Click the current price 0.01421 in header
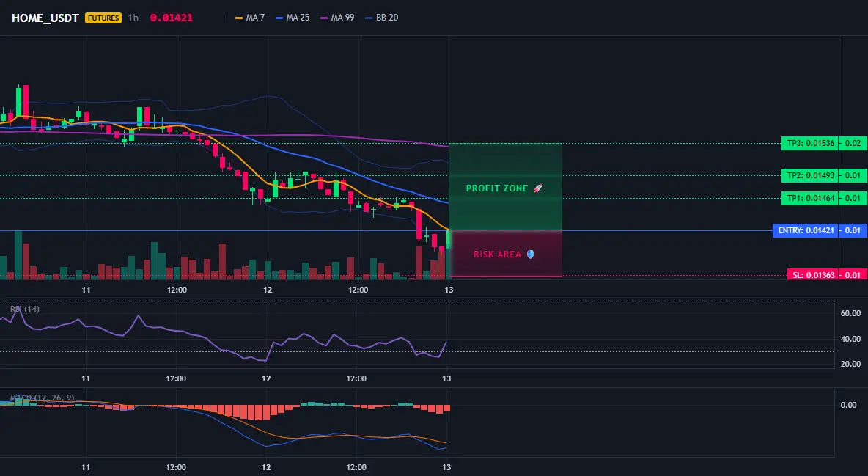868x476 pixels. tap(172, 18)
